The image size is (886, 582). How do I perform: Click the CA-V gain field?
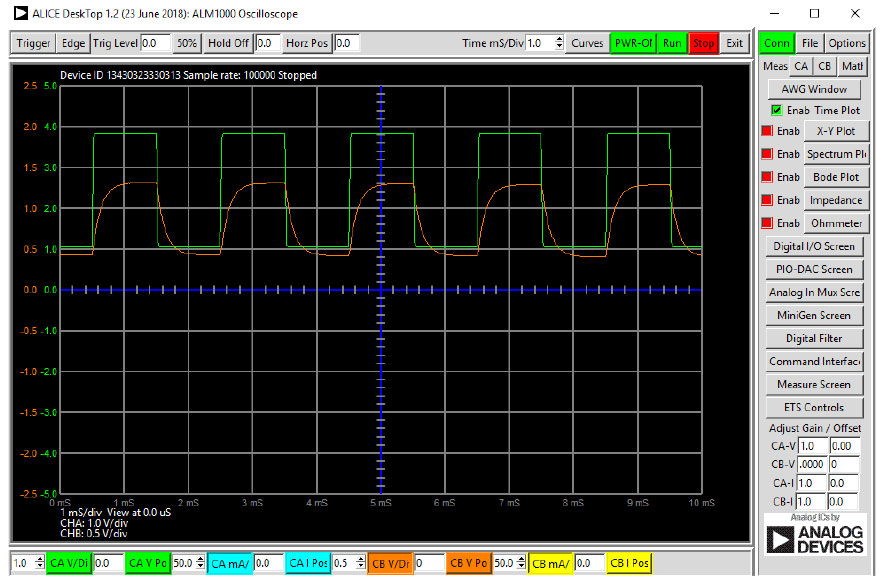point(813,446)
